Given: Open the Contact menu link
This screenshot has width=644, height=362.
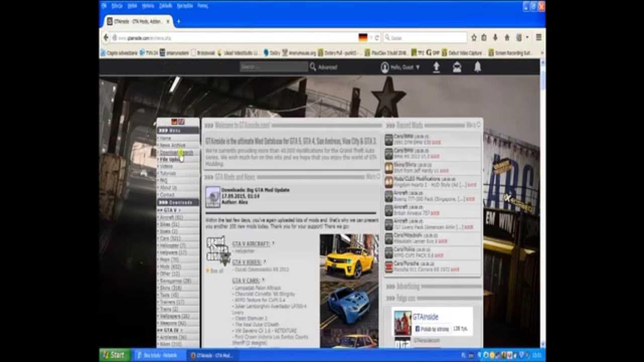Looking at the screenshot, I should coord(167,195).
